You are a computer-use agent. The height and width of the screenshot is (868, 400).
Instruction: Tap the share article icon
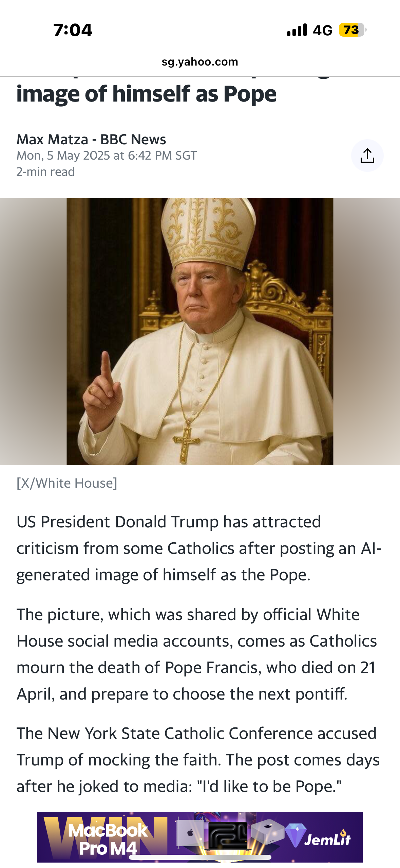[367, 156]
